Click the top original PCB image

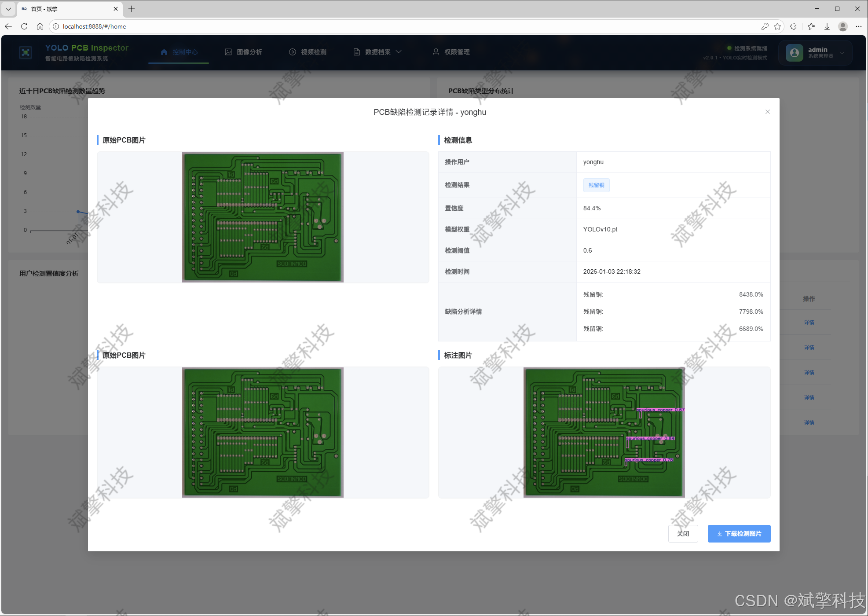(x=263, y=217)
